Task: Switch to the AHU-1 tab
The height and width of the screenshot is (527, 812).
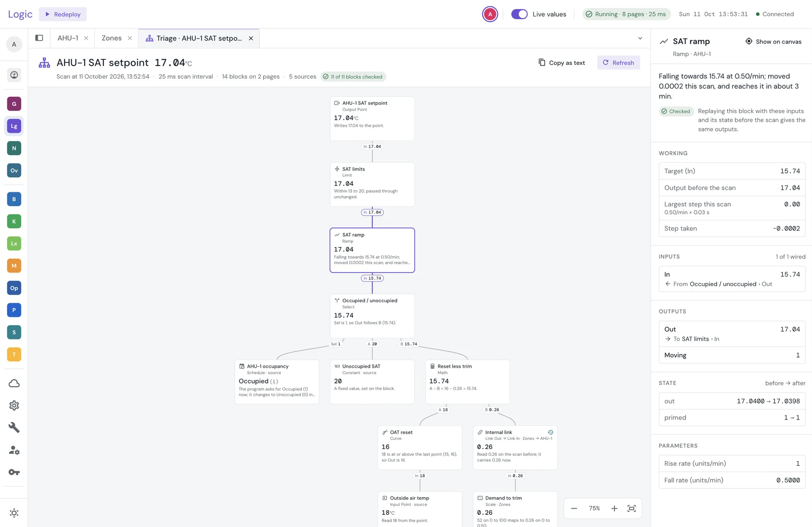Action: 68,38
